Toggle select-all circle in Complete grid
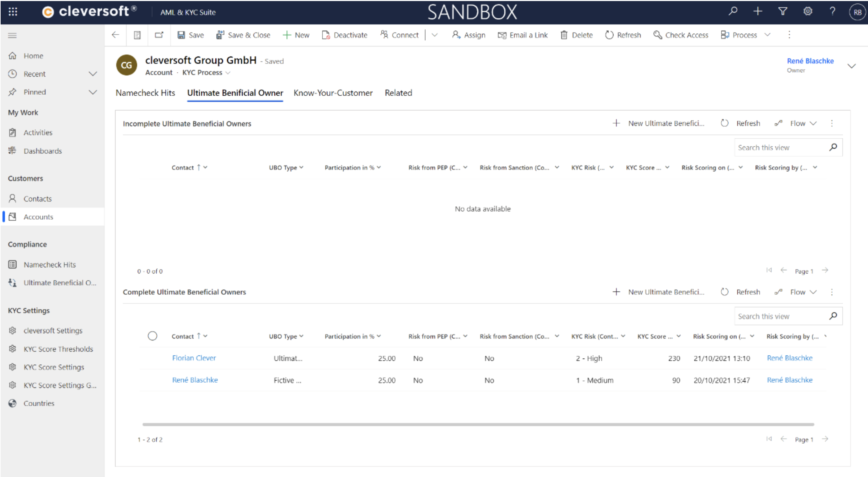Screen dimensions: 868x477 (x=152, y=336)
